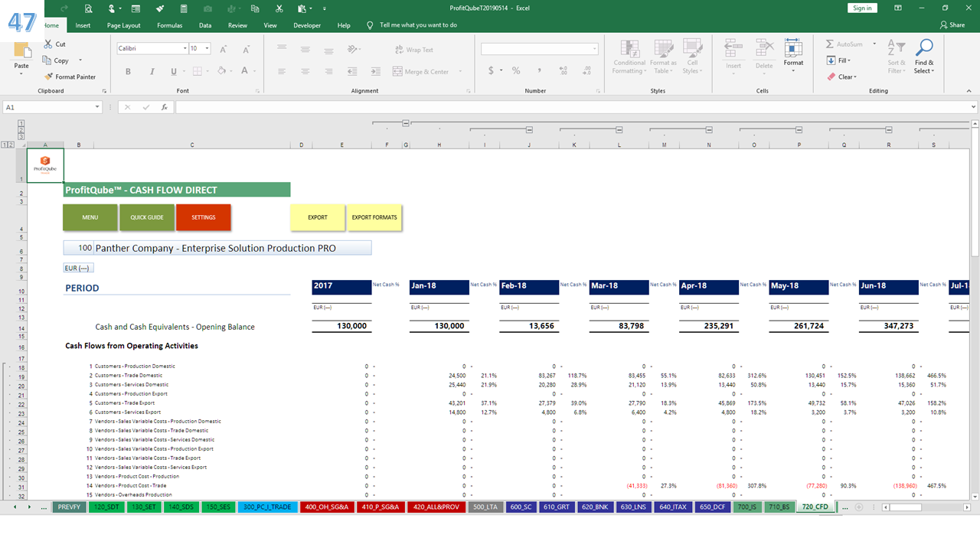Toggle underline formatting

[x=174, y=71]
